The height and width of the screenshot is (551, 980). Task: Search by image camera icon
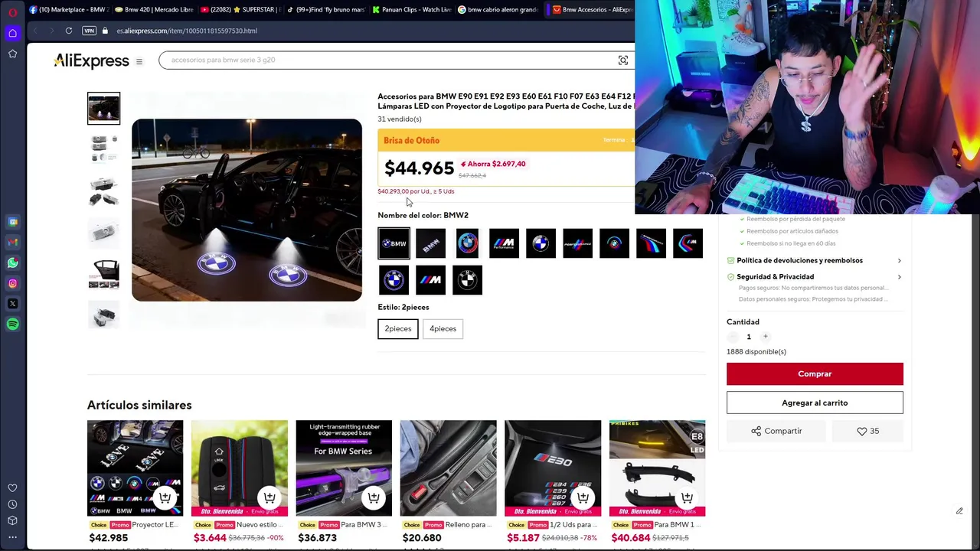[623, 60]
